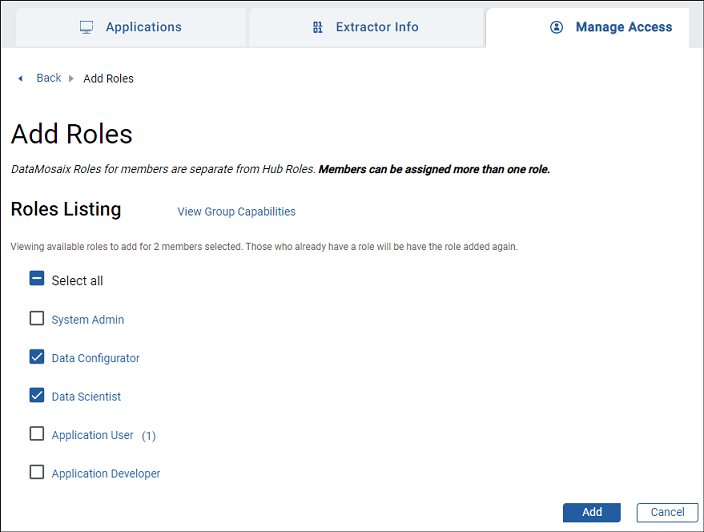Click the left arrow icon before Back
704x532 pixels.
click(20, 78)
